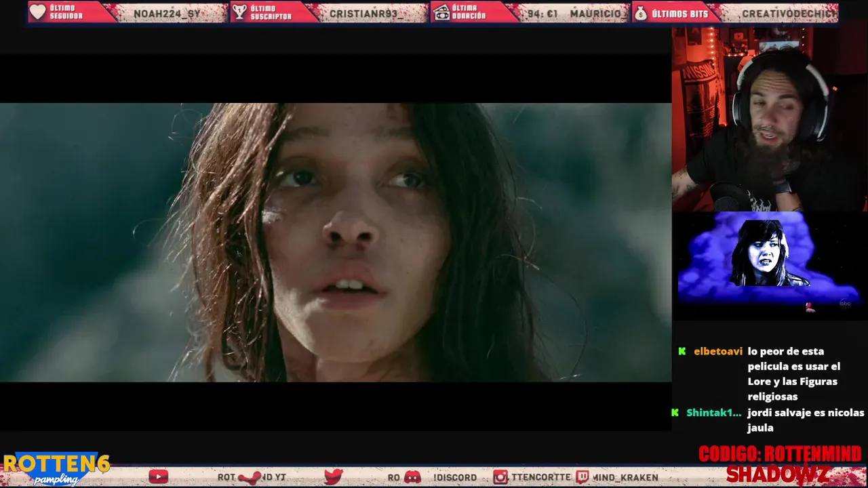This screenshot has height=488, width=868.
Task: Click the red icon over the ROT...ND YT label
Action: tap(249, 477)
